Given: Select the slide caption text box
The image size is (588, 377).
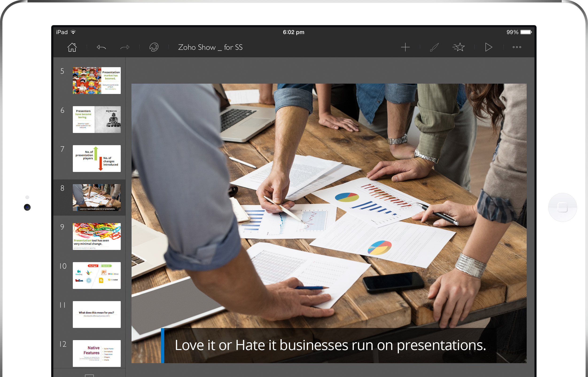Looking at the screenshot, I should click(x=330, y=346).
